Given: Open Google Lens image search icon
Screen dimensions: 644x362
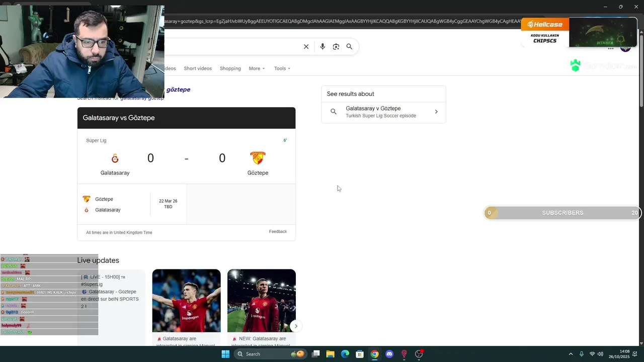Looking at the screenshot, I should [x=336, y=46].
